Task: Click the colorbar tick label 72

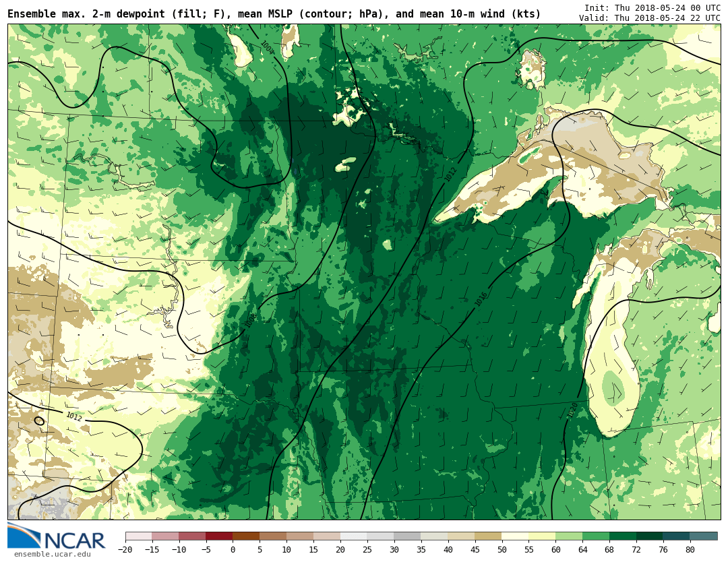Action: (x=636, y=549)
